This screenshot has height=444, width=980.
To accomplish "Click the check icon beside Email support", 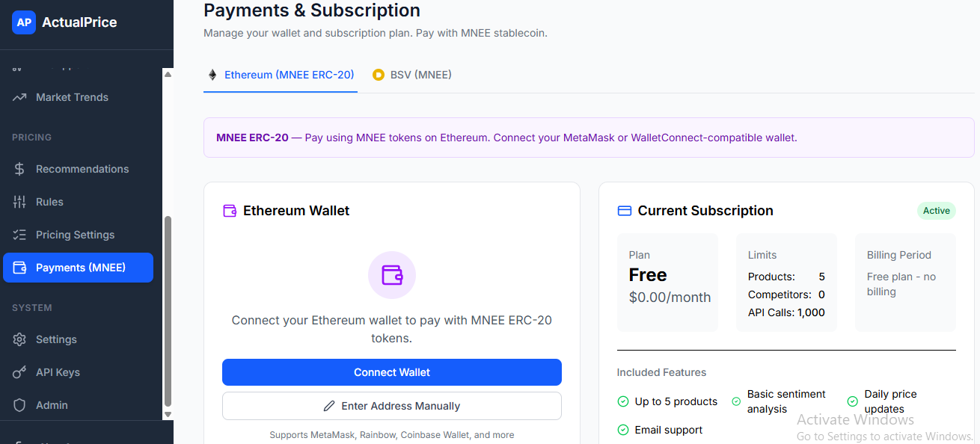I will (x=623, y=430).
